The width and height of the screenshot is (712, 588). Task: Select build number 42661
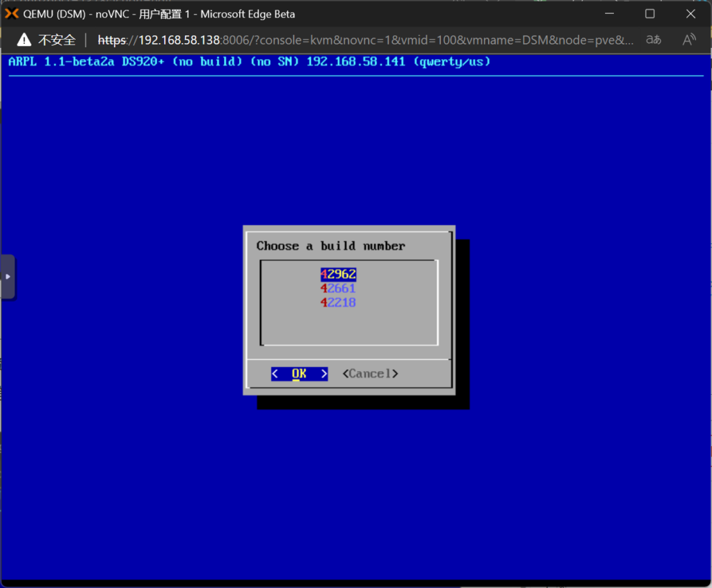338,288
